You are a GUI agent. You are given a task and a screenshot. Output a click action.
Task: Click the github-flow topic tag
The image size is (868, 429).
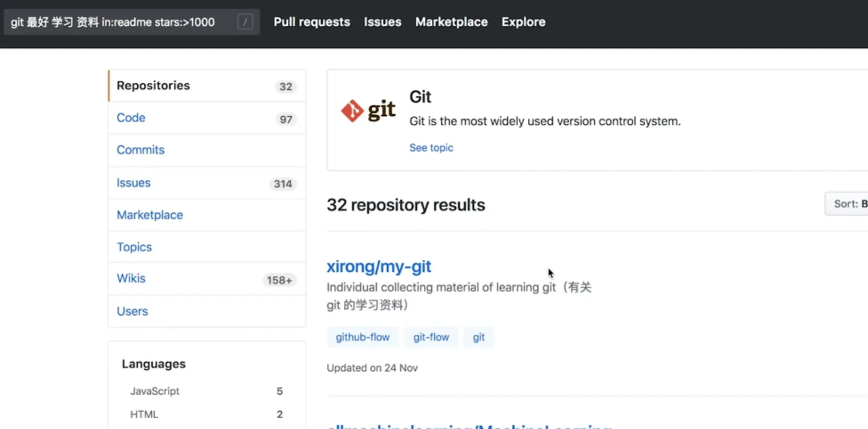363,337
